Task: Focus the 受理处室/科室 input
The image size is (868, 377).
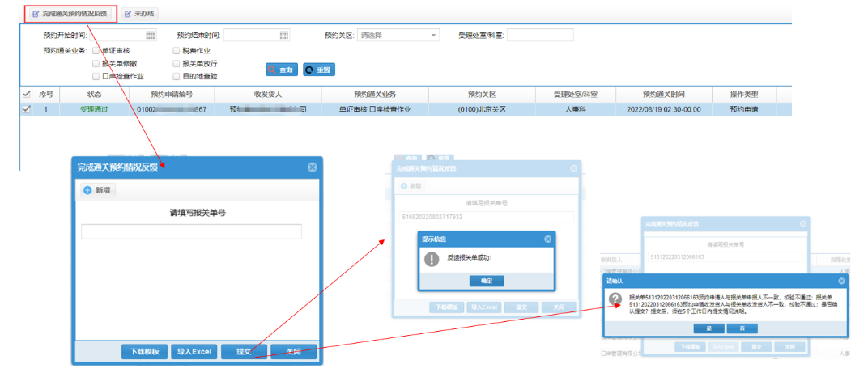Action: click(x=540, y=36)
